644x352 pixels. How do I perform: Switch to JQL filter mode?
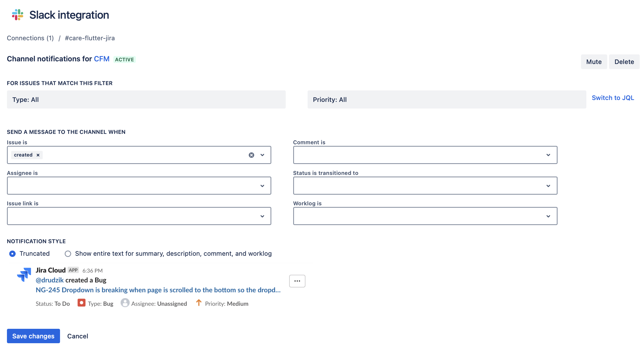coord(613,98)
